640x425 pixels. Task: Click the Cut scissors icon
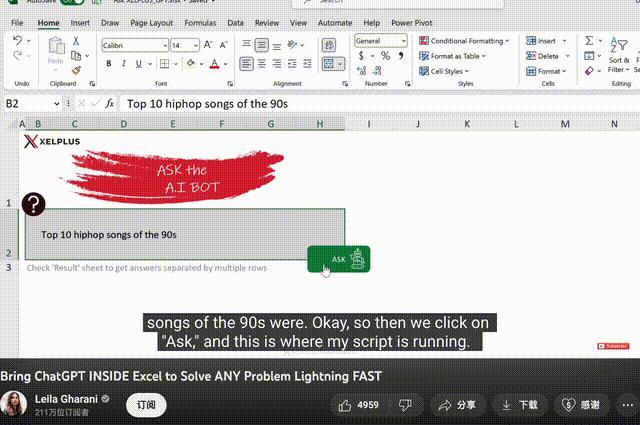tap(76, 41)
